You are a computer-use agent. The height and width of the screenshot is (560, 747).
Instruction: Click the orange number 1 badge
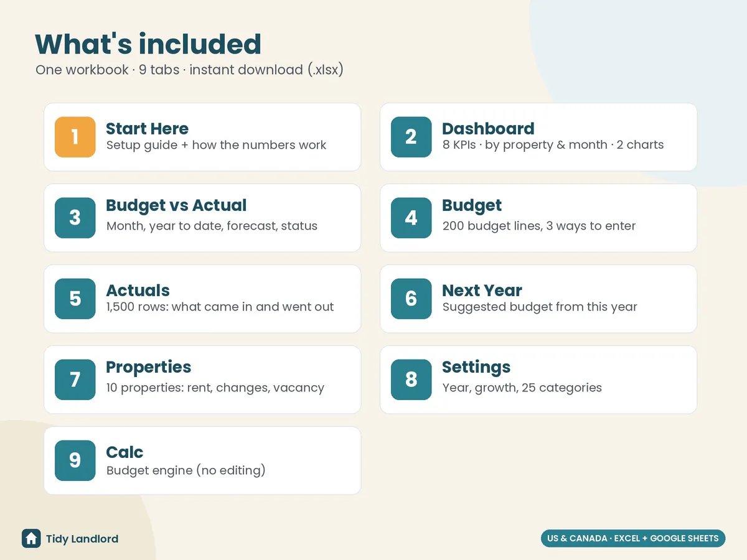(x=75, y=137)
